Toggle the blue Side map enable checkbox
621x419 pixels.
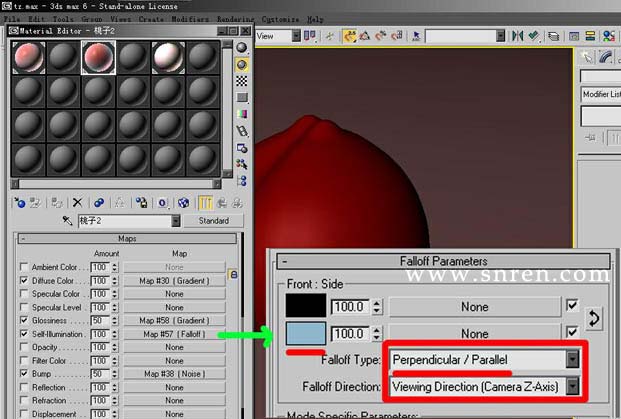[x=572, y=332]
